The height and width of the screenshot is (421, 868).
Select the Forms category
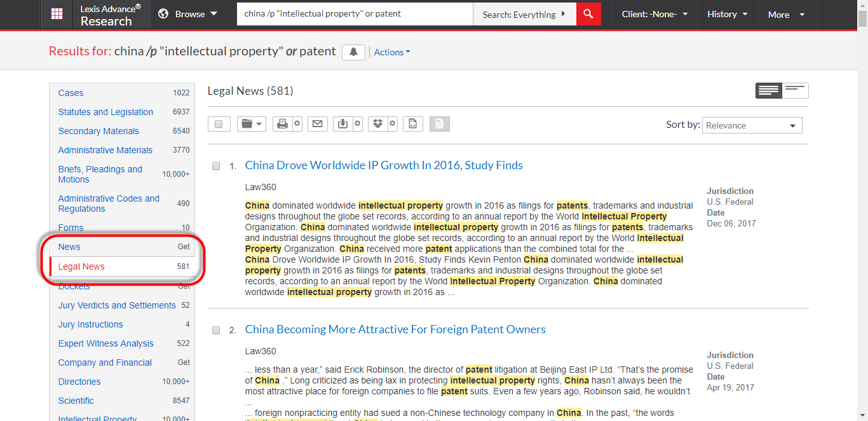(x=71, y=228)
